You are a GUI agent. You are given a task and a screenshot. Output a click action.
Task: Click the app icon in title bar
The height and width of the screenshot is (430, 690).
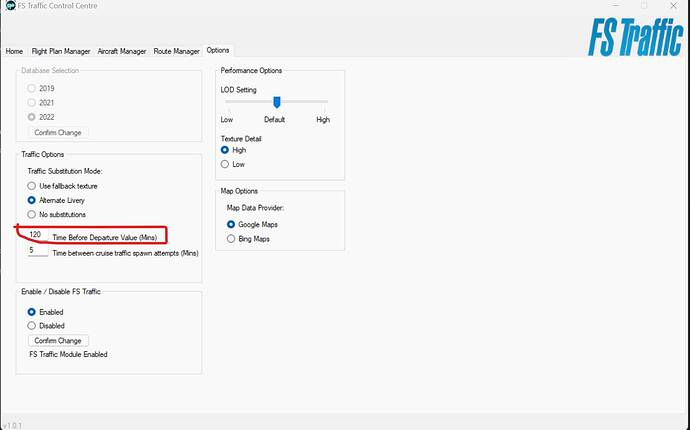coord(10,5)
